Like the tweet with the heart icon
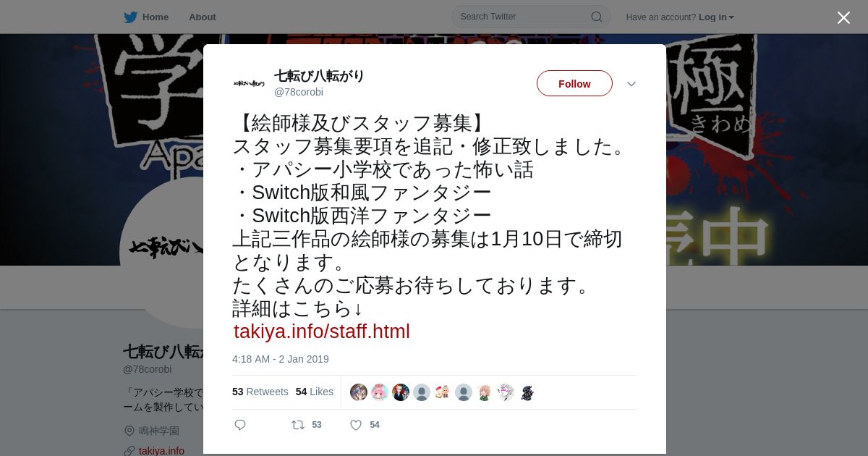 (x=356, y=425)
